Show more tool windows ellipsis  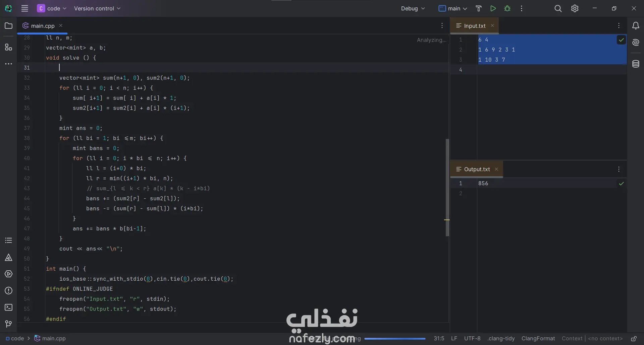(9, 64)
